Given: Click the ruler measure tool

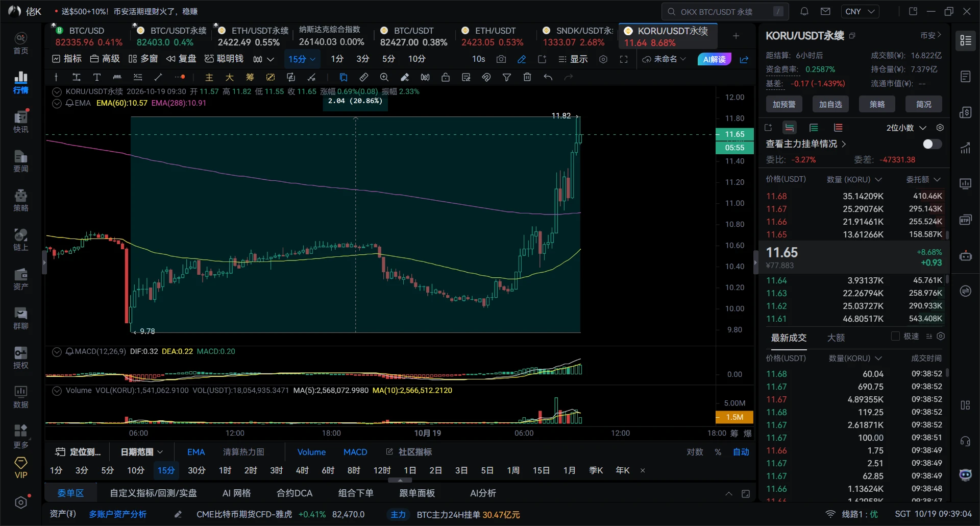Looking at the screenshot, I should [364, 77].
